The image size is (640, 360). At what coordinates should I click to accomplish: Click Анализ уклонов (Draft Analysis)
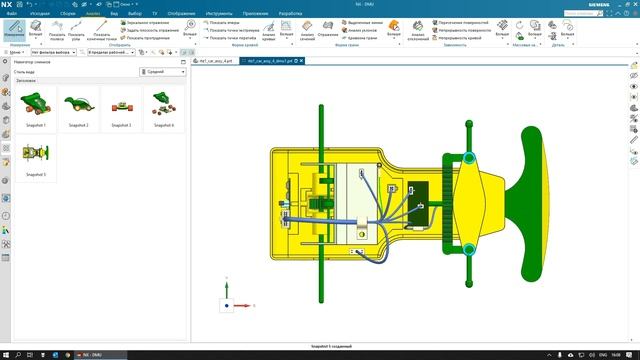tap(359, 30)
